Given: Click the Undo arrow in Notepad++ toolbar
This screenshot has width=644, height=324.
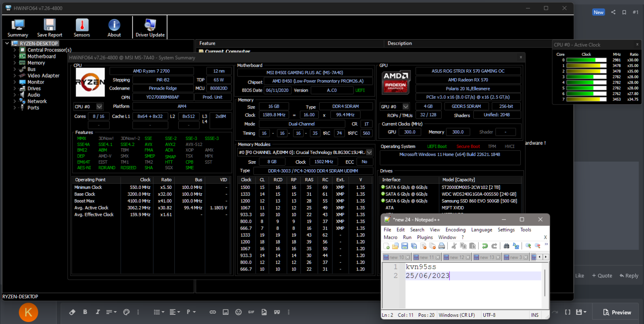Looking at the screenshot, I should click(x=485, y=246).
